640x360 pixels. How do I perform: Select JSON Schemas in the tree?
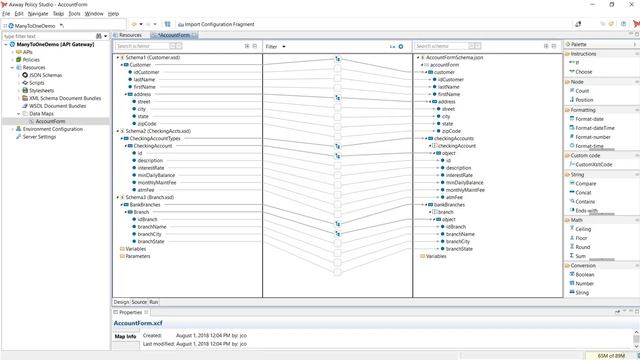coord(45,75)
